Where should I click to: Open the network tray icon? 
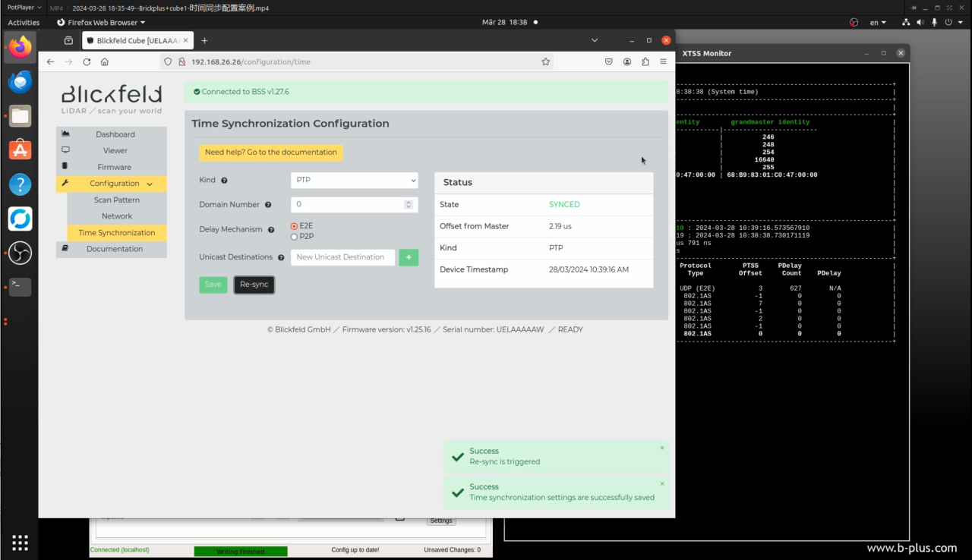point(907,23)
